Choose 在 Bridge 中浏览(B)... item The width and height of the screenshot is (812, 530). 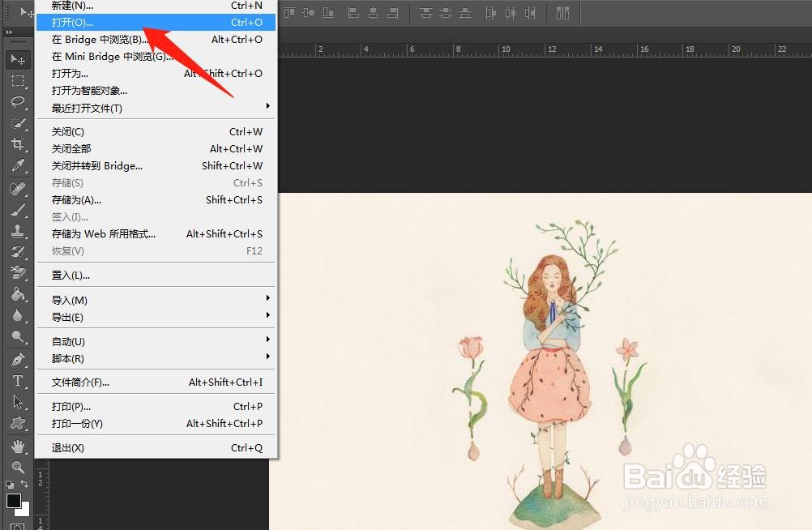pos(156,40)
